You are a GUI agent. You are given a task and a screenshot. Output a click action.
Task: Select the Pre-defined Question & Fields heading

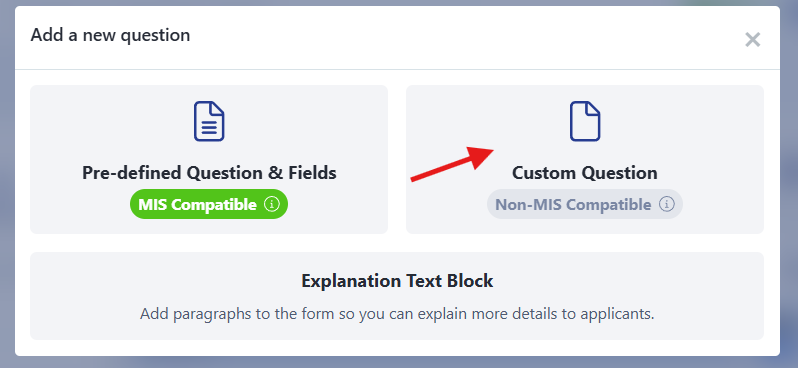coord(209,173)
